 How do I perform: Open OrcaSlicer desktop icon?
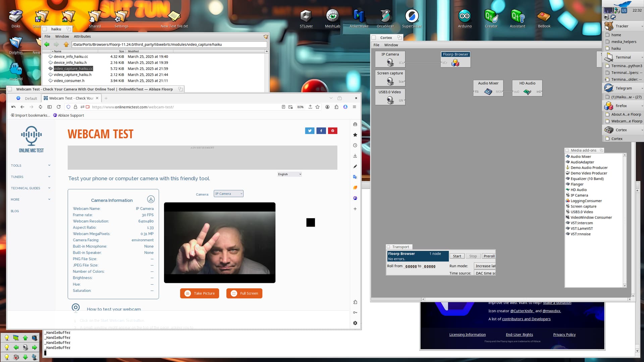(385, 18)
